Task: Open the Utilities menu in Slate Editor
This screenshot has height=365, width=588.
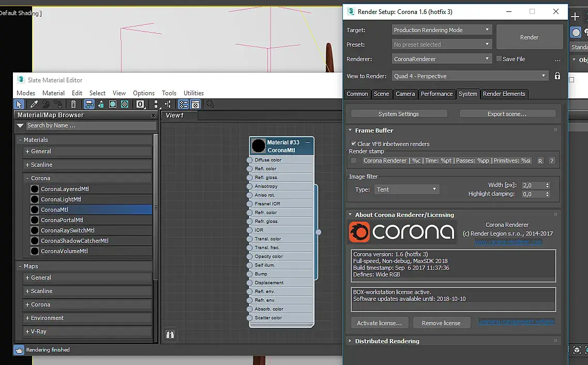Action: tap(193, 93)
